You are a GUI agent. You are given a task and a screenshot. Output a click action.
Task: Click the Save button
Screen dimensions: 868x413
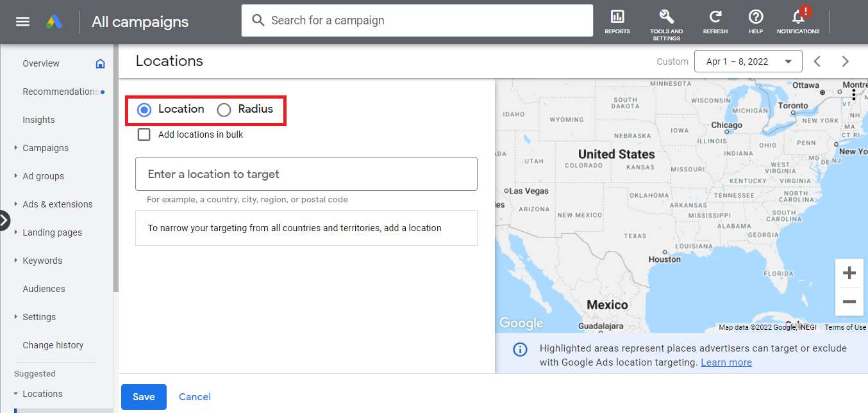[x=144, y=396]
